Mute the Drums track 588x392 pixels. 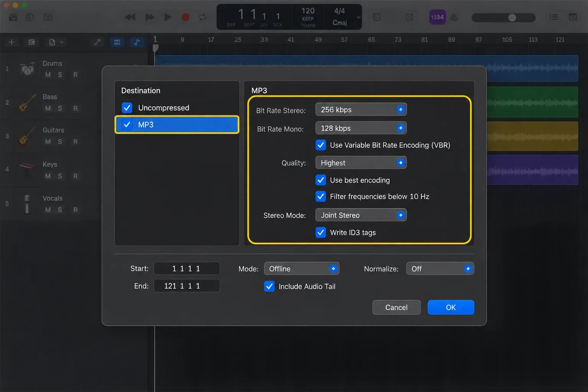pyautogui.click(x=48, y=75)
